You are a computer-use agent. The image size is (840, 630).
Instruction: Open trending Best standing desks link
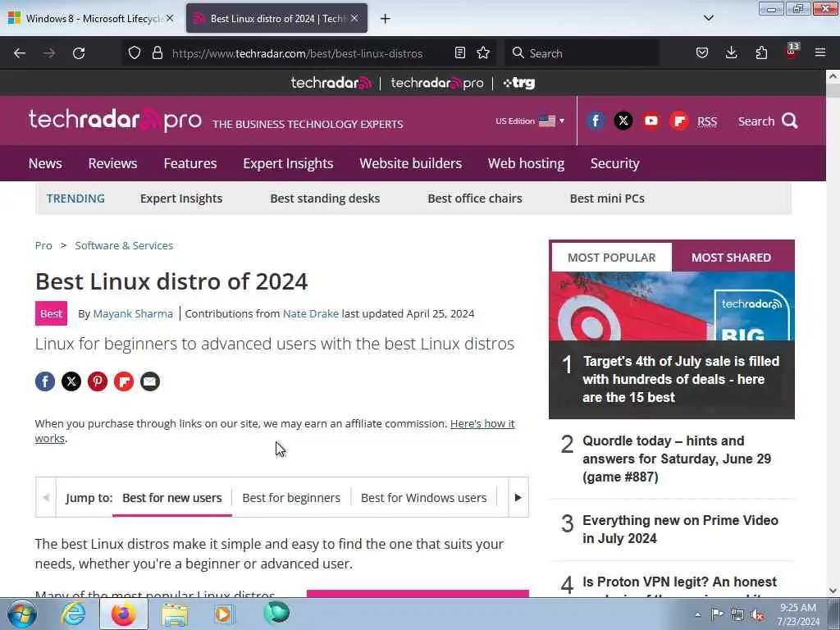tap(325, 199)
